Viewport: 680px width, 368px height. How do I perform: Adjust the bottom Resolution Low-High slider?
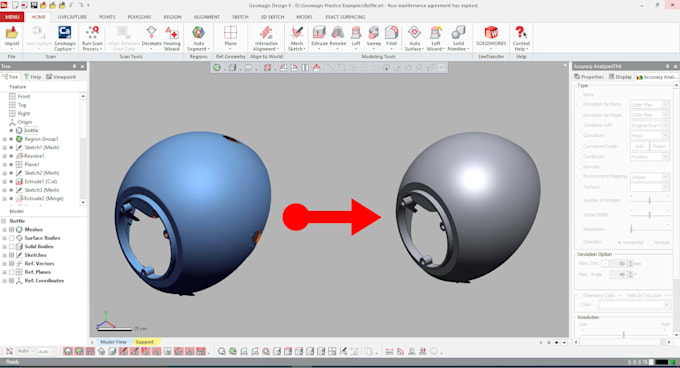(624, 334)
